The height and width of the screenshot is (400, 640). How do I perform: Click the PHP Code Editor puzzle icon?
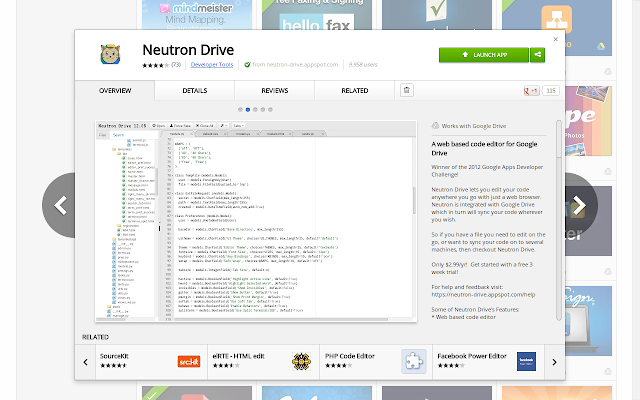point(414,361)
